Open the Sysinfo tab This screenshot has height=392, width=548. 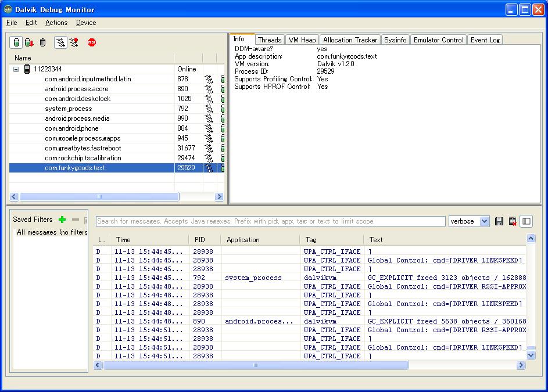[x=395, y=40]
